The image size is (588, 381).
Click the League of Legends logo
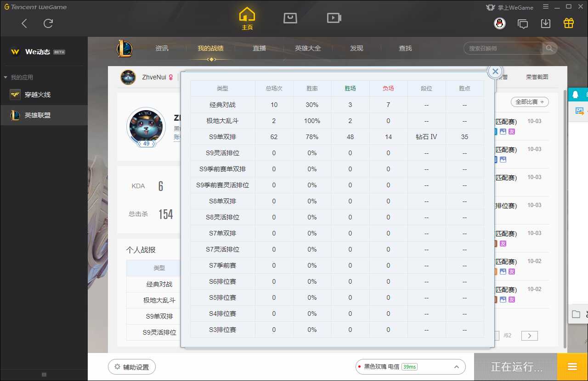click(124, 48)
